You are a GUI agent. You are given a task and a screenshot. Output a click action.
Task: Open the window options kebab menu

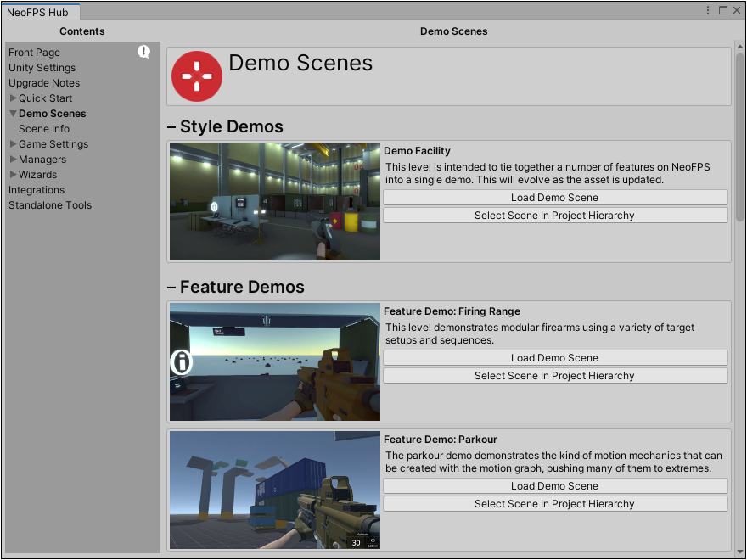click(x=708, y=10)
